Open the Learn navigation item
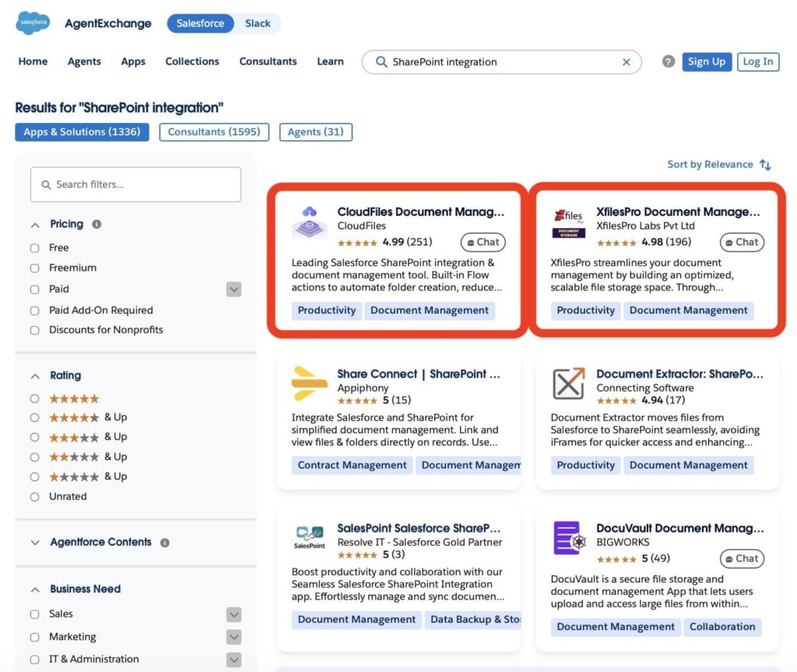The image size is (797, 672). [330, 62]
